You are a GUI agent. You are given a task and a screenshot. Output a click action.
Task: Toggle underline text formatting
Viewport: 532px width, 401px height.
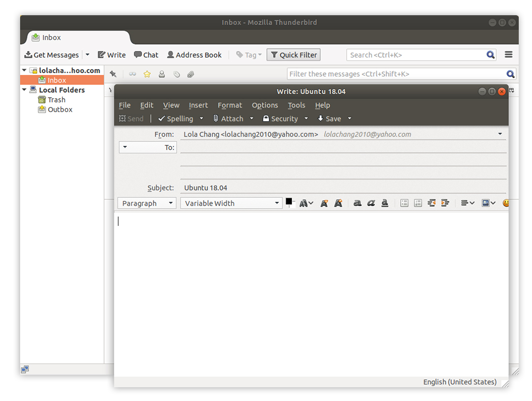[385, 203]
